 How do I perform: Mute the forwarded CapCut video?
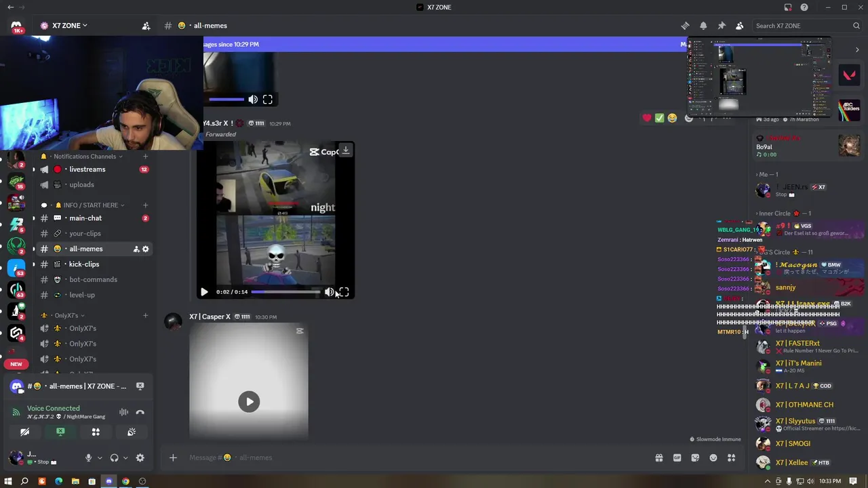[329, 292]
